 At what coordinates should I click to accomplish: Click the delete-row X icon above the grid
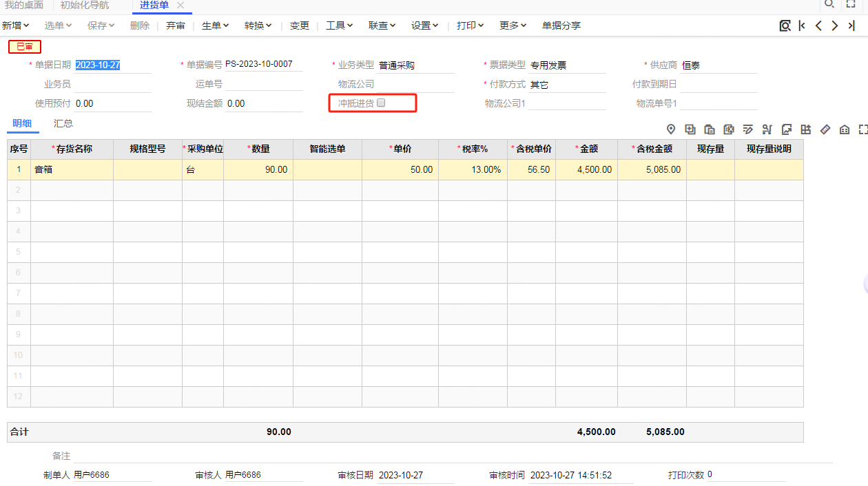coord(728,129)
